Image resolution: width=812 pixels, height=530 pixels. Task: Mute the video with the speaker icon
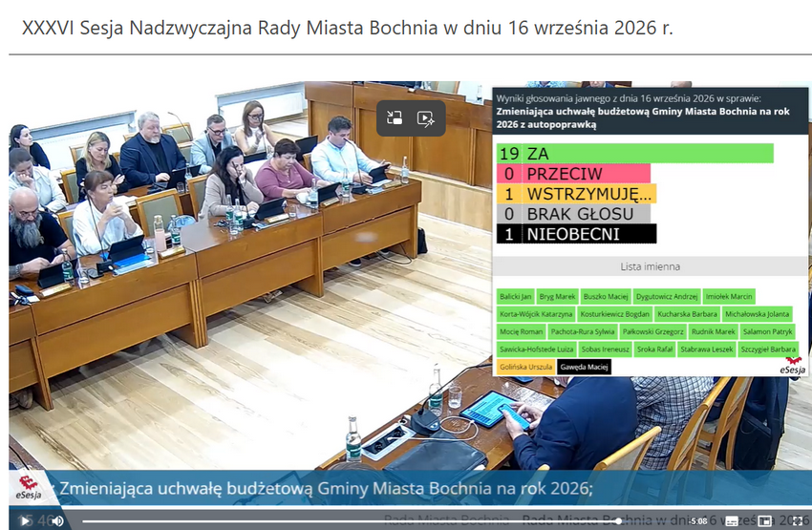(x=58, y=520)
